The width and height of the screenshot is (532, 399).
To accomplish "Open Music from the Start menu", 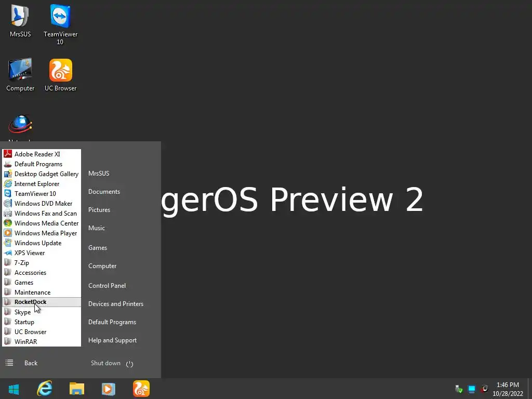I will 96,228.
